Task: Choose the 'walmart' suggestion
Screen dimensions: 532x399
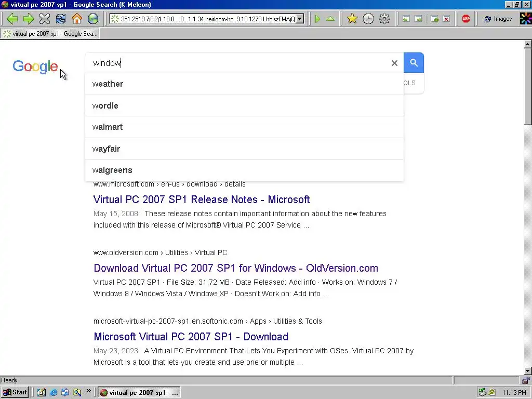Action: tap(244, 127)
